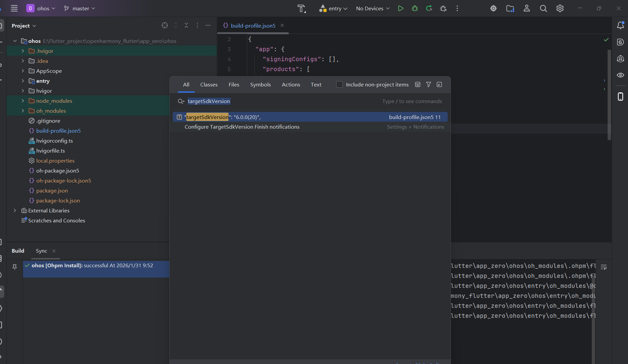The image size is (628, 364).
Task: Open the No Devices dropdown
Action: point(373,8)
